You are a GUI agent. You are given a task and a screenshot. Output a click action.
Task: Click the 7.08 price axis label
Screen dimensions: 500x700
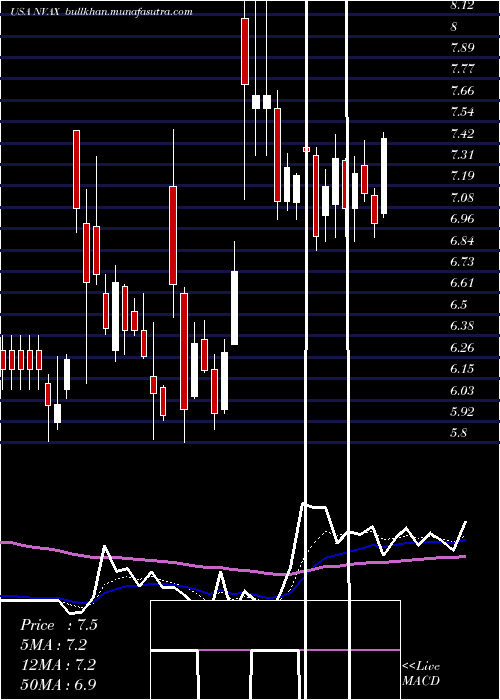462,197
